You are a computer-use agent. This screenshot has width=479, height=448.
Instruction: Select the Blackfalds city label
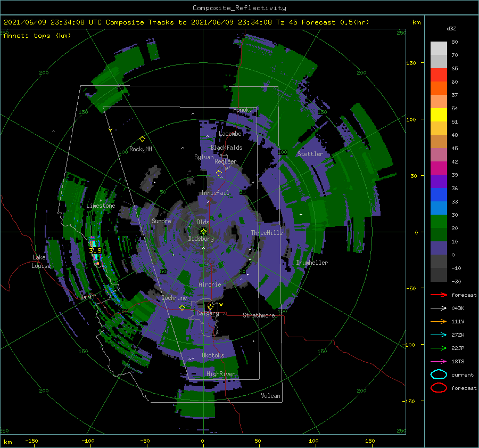tap(226, 148)
